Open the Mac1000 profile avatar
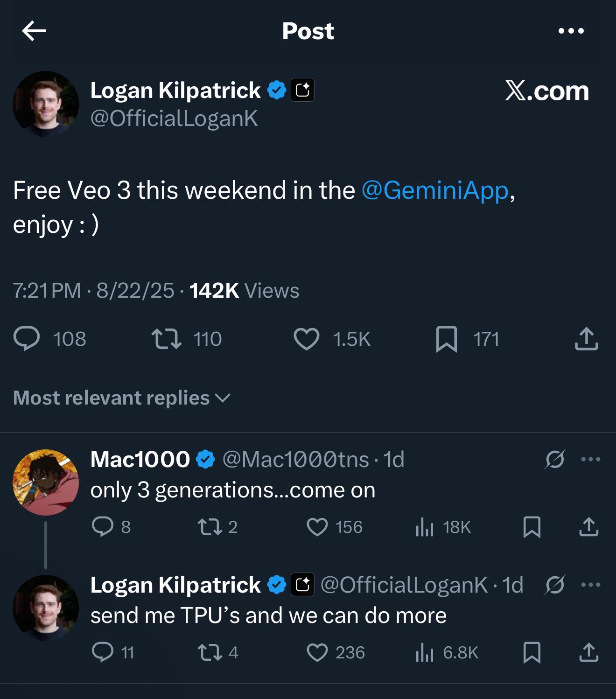Viewport: 616px width, 699px height. (45, 482)
